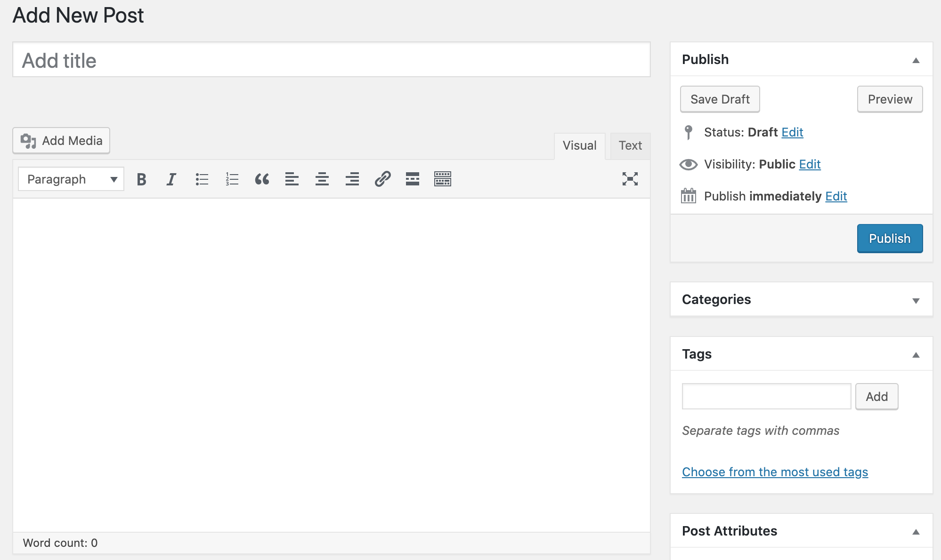Open the Paragraph style dropdown
Image resolution: width=941 pixels, height=560 pixels.
point(71,179)
